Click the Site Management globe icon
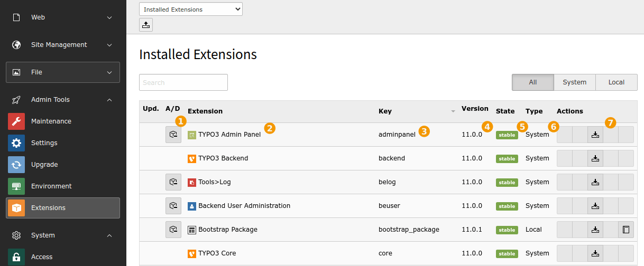This screenshot has height=266, width=644. pos(16,45)
